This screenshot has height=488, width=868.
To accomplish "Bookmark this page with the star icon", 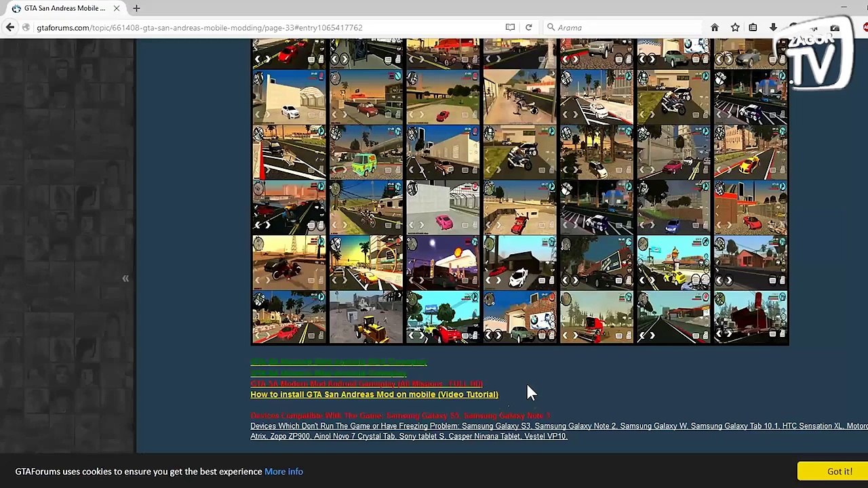I will tap(735, 28).
